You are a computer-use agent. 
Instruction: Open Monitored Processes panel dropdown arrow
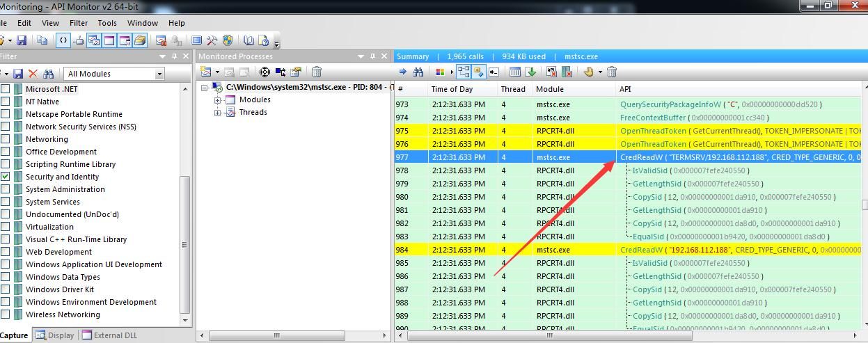pyautogui.click(x=361, y=56)
